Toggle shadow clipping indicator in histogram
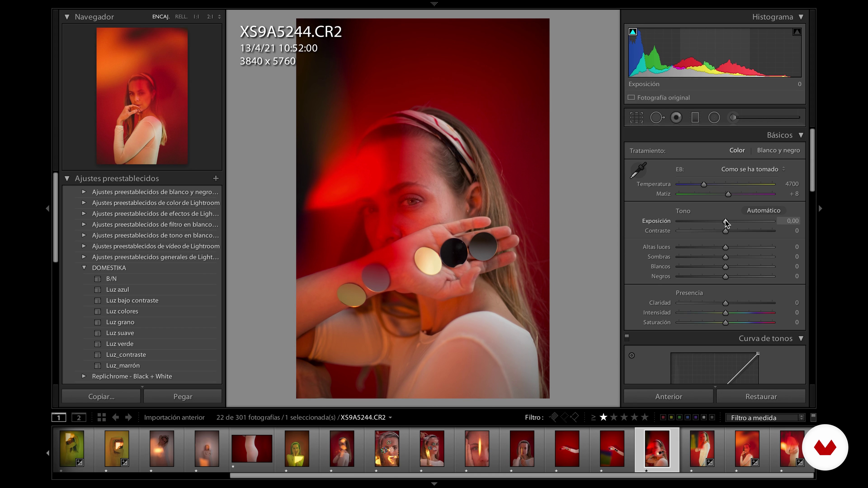 633,32
